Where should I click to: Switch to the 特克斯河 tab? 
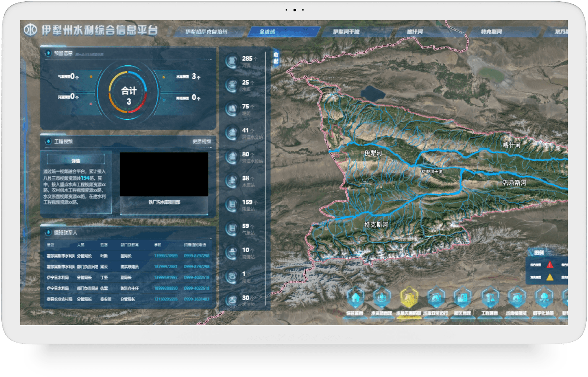[x=491, y=32]
